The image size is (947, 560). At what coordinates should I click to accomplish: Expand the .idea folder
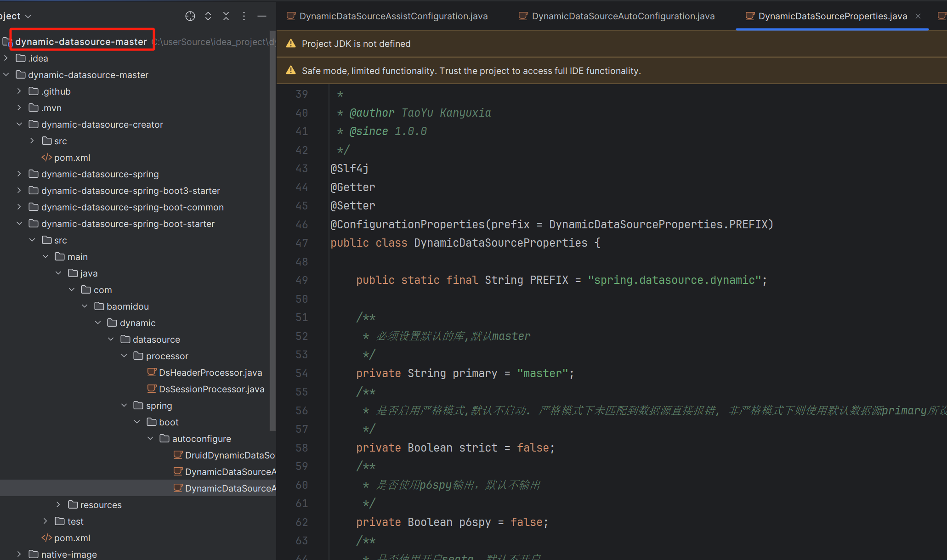[x=6, y=58]
